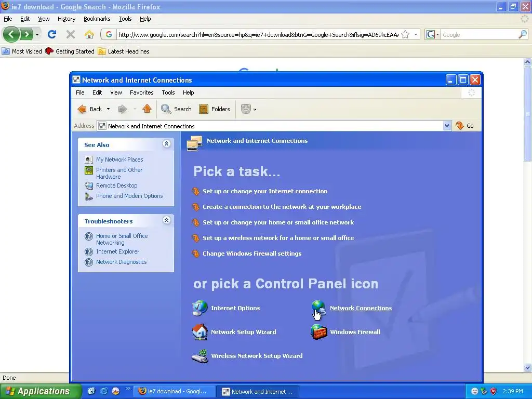Screen dimensions: 532x399
Task: Open Home or Small Office Networking troubleshooter
Action: (x=122, y=239)
